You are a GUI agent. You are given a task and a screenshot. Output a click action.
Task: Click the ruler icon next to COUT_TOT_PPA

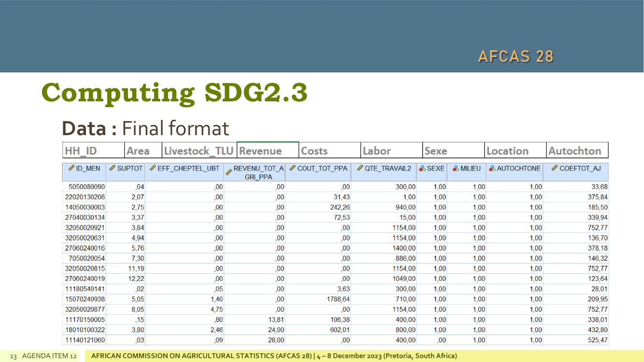pos(293,168)
